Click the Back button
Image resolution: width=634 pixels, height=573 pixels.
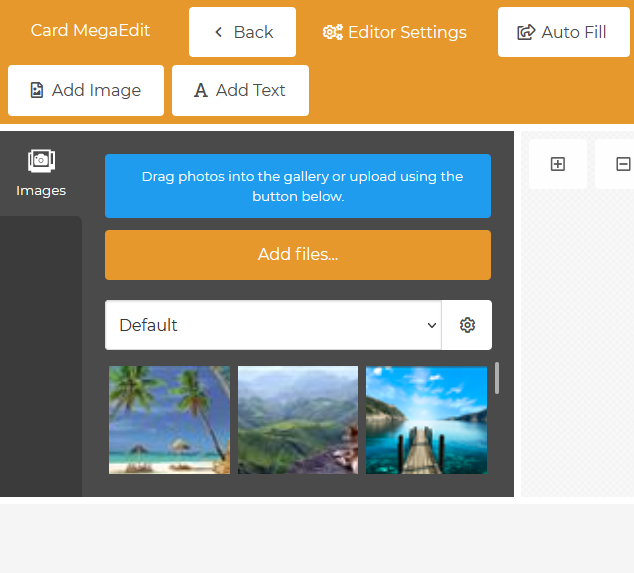pos(242,32)
